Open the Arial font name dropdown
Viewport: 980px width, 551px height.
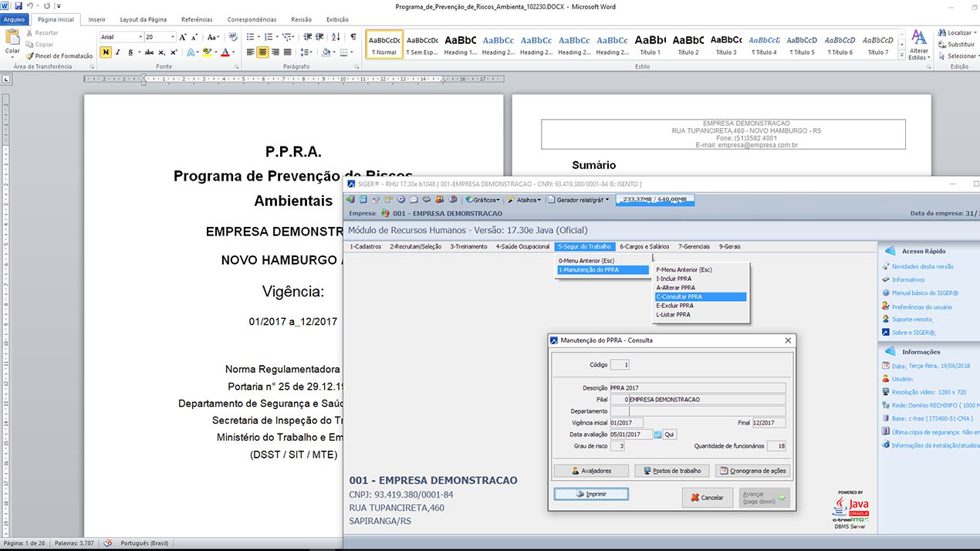coord(139,37)
